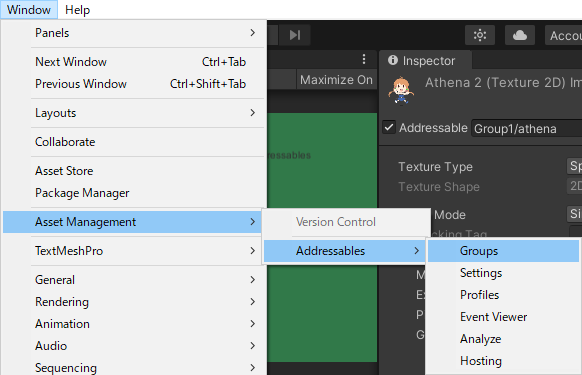The width and height of the screenshot is (582, 375).
Task: Expand the Audio submenu
Action: [x=135, y=346]
